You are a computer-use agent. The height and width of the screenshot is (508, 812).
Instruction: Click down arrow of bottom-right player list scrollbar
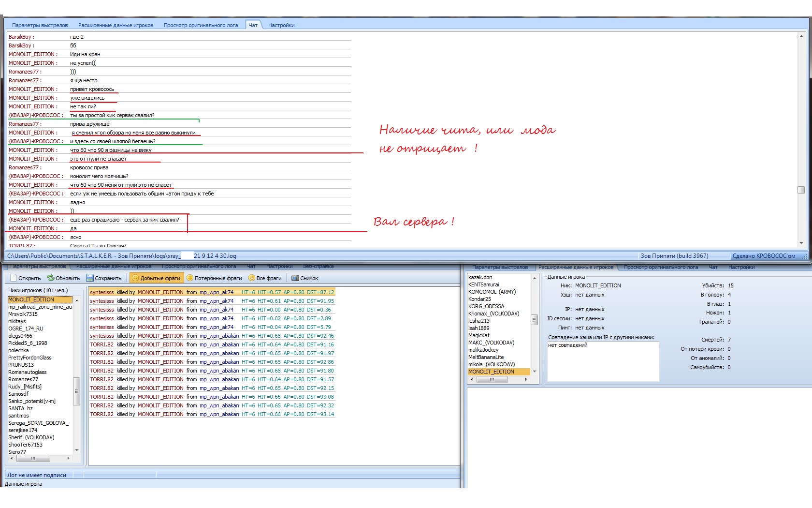click(x=535, y=372)
